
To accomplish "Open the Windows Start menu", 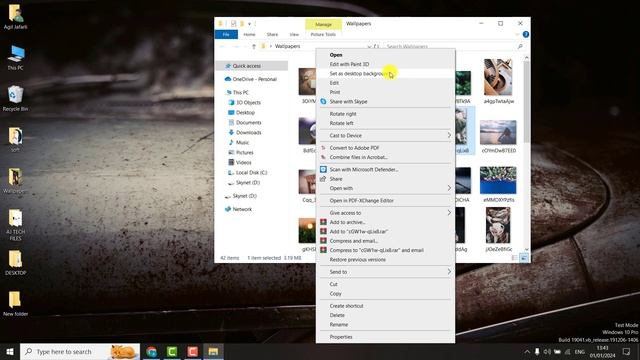I will 10,351.
